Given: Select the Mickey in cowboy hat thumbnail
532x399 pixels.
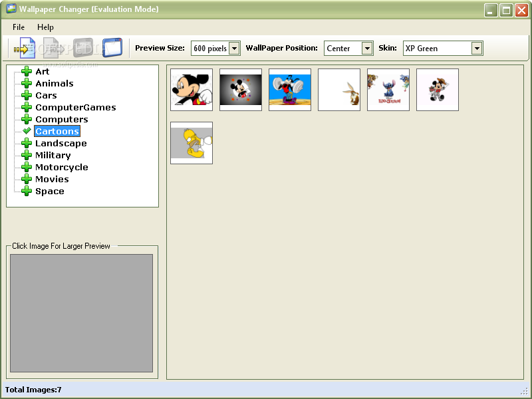Looking at the screenshot, I should (x=438, y=90).
